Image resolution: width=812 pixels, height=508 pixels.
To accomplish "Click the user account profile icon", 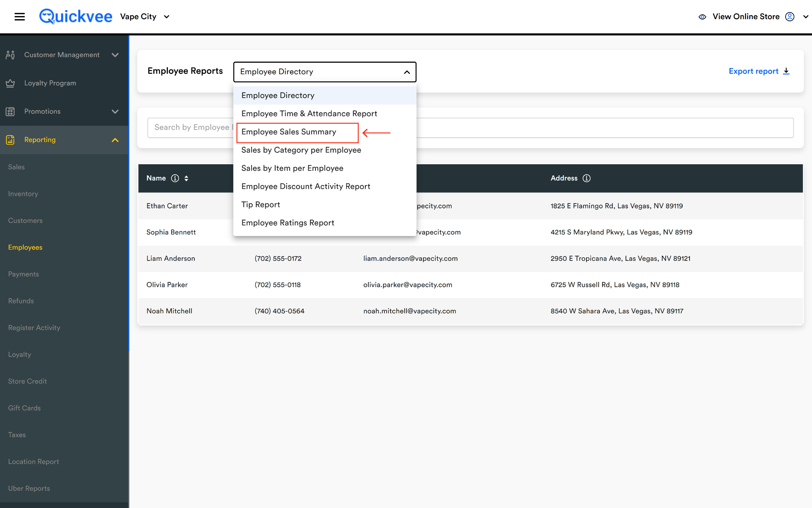I will [x=789, y=16].
